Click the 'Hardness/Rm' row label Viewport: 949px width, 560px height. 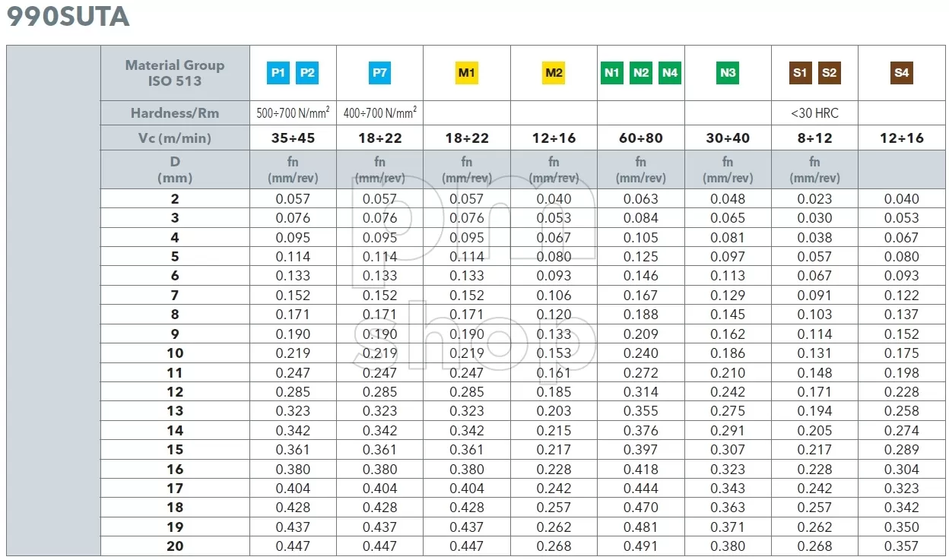[x=175, y=113]
